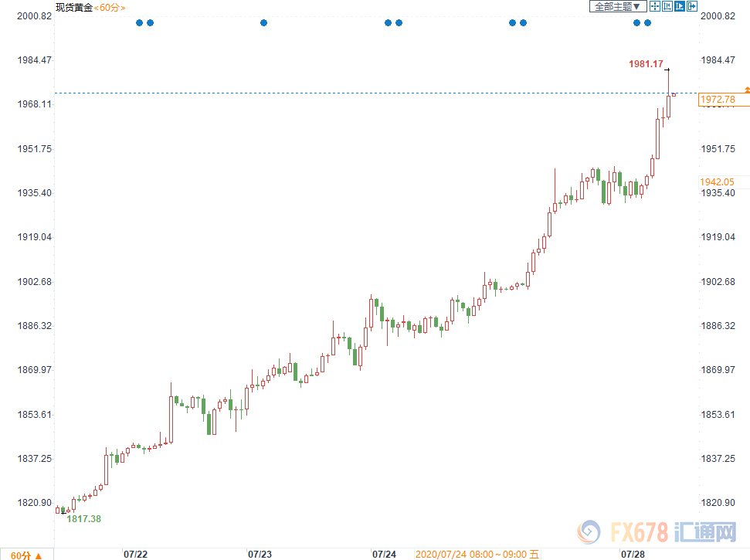The width and height of the screenshot is (750, 560).
Task: Click the orange <60分> period label by title
Action: [x=109, y=7]
